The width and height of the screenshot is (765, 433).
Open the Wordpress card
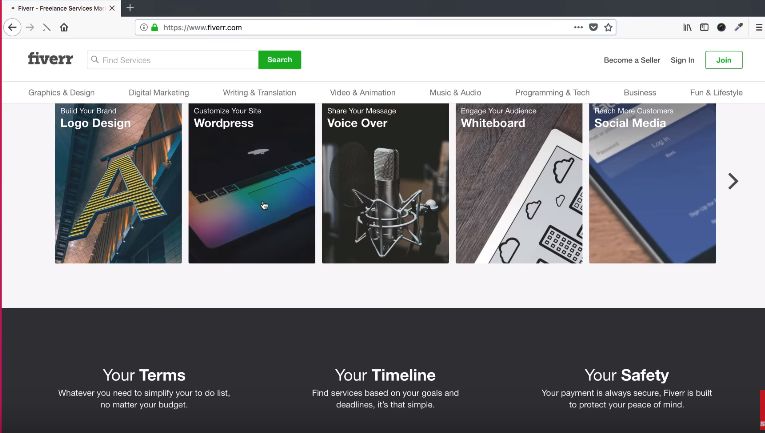pos(252,183)
